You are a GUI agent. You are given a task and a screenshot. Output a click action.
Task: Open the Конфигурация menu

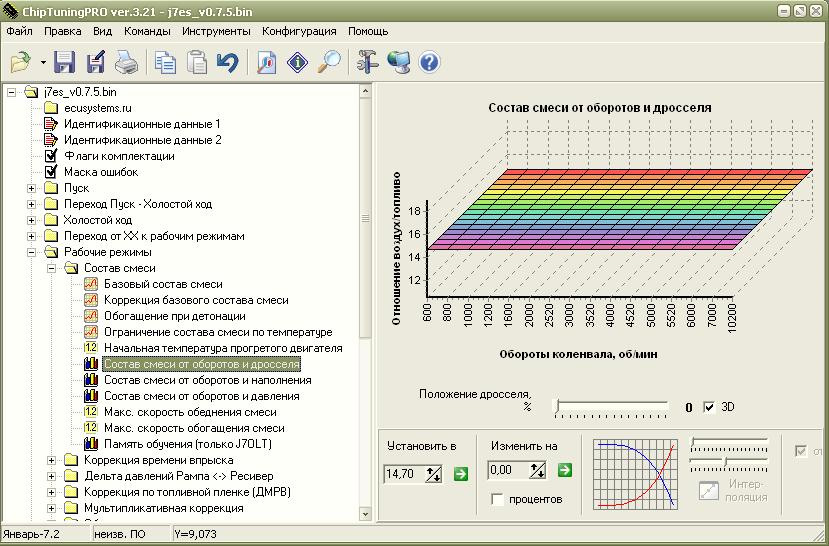(299, 31)
